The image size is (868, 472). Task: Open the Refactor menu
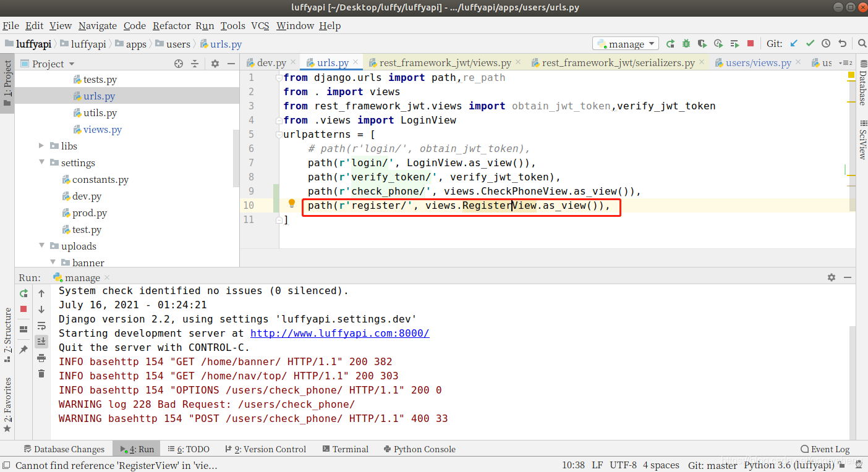[x=172, y=25]
